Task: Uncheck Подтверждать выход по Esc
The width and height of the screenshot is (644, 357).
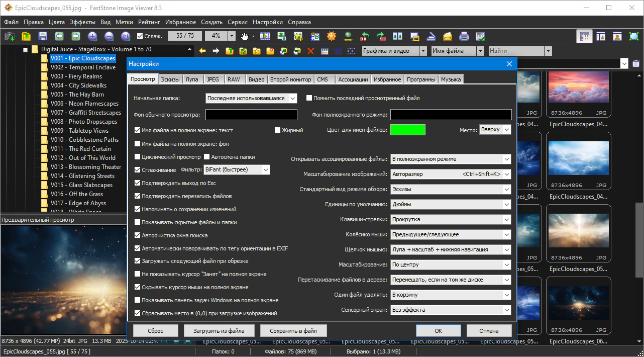Action: click(x=138, y=183)
